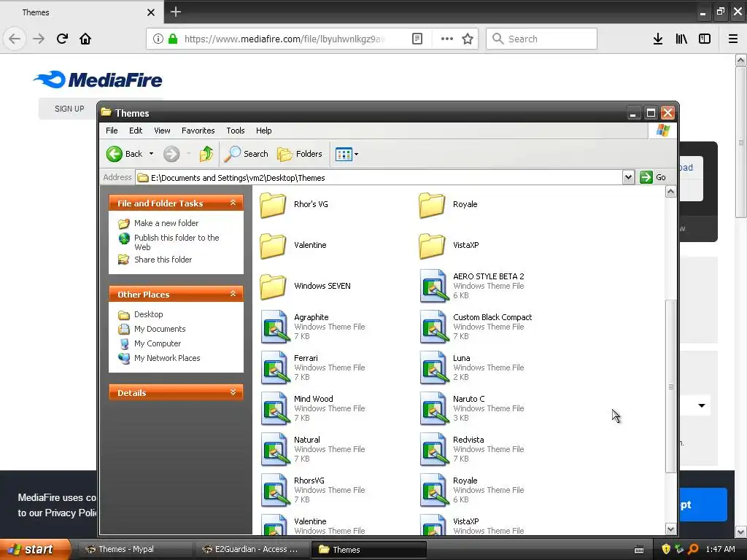Open the Tools menu

(x=236, y=131)
